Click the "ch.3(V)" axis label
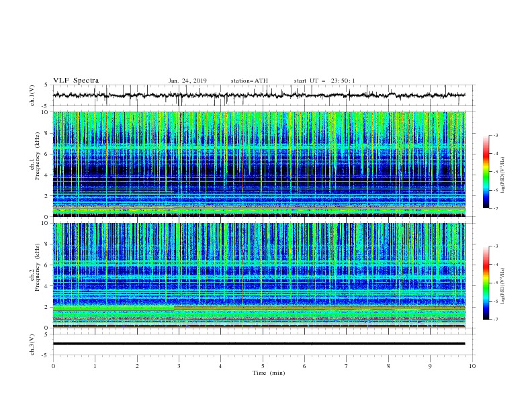 tap(32, 345)
